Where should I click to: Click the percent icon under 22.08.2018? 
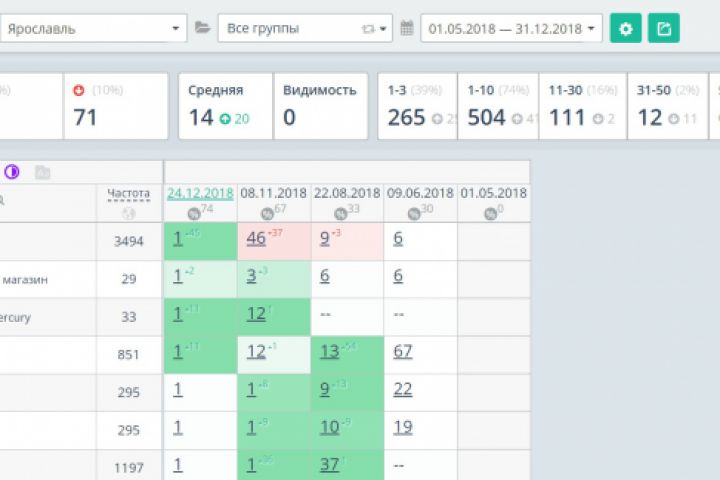click(340, 214)
